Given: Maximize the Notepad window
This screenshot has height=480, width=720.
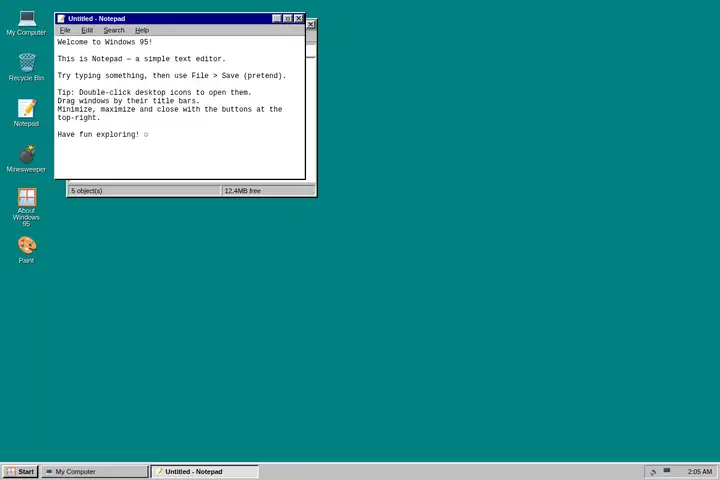Looking at the screenshot, I should point(287,19).
